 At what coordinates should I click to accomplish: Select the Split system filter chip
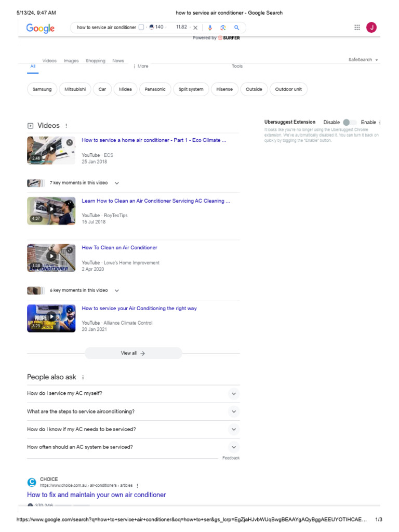191,89
